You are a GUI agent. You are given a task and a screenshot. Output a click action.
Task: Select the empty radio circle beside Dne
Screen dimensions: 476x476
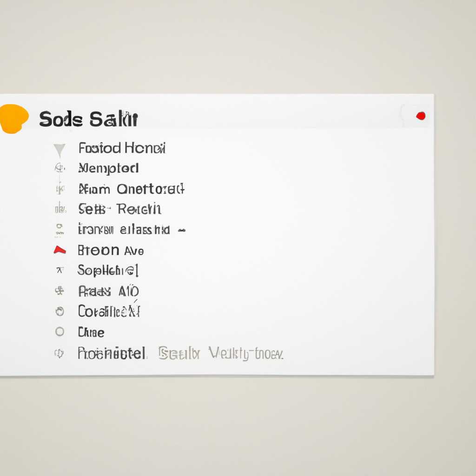tap(60, 331)
